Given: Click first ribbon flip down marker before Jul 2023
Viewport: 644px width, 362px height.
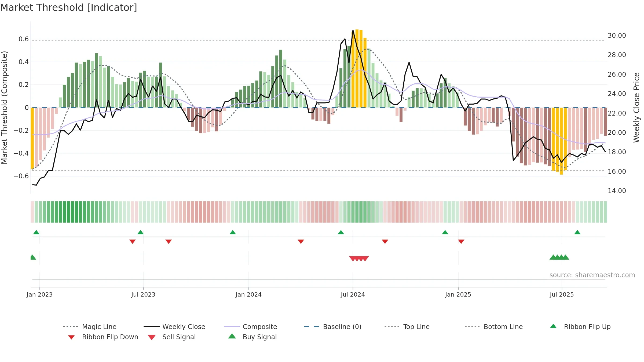Looking at the screenshot, I should tap(132, 242).
